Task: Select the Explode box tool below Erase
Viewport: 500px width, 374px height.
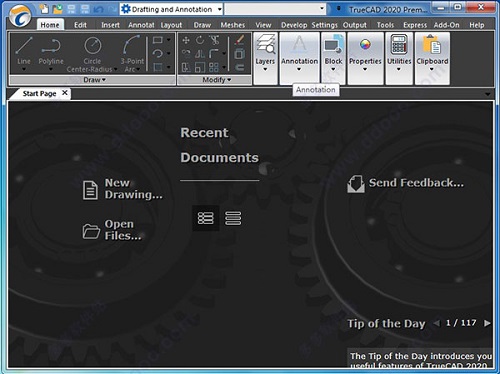Action: click(x=239, y=54)
